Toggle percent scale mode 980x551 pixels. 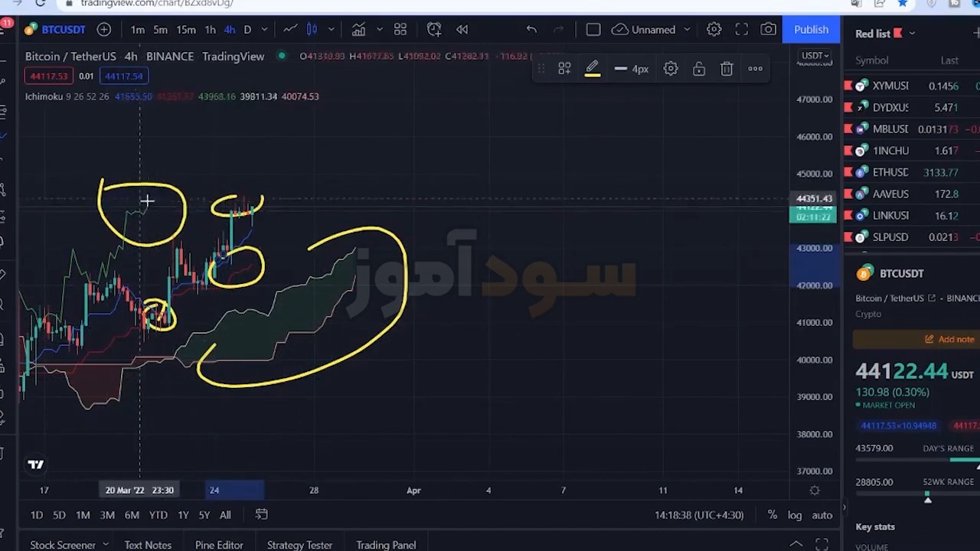(773, 515)
